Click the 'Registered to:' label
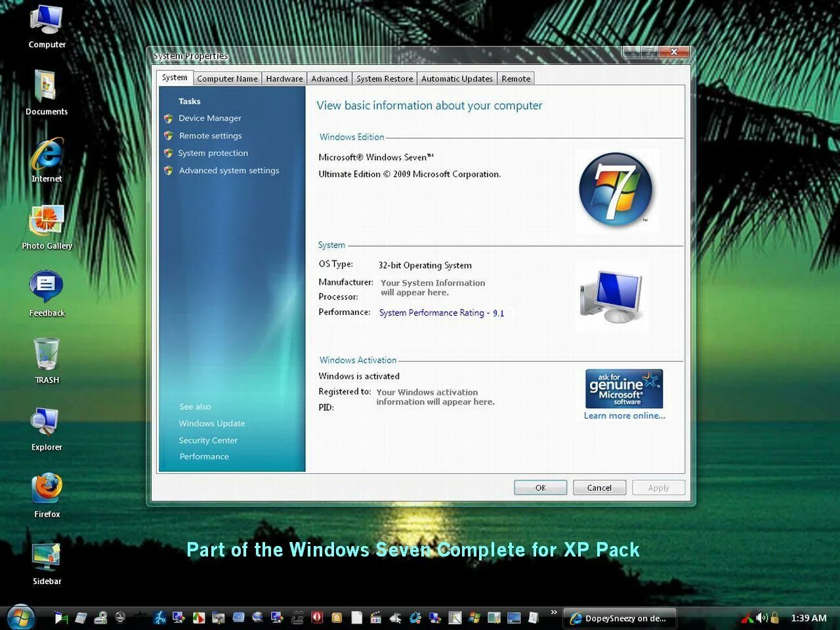This screenshot has width=840, height=630. click(345, 392)
